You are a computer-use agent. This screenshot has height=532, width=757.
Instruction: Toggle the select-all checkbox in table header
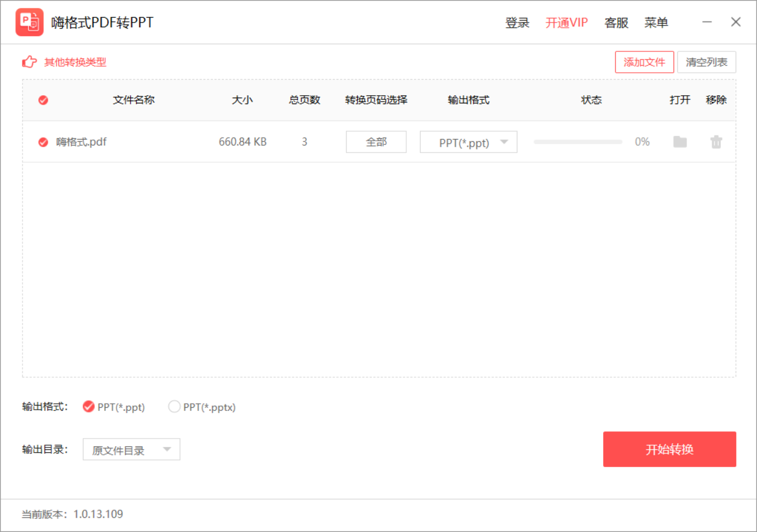coord(43,100)
